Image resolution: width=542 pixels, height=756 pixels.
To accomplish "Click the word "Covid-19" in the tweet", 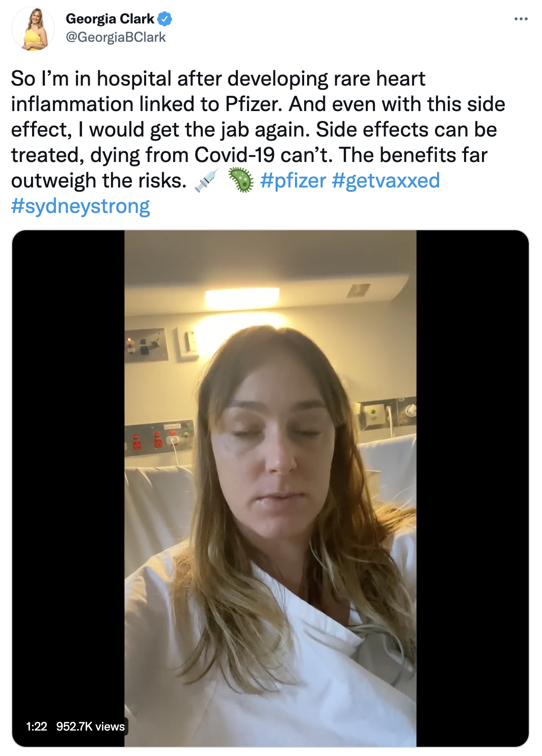I will coord(234,155).
